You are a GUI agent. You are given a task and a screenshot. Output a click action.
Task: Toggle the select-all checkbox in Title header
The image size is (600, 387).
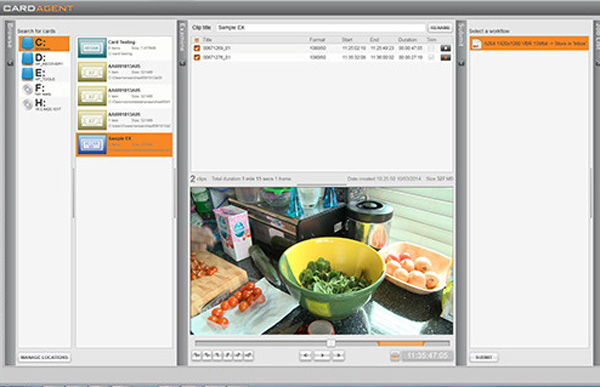[x=197, y=40]
